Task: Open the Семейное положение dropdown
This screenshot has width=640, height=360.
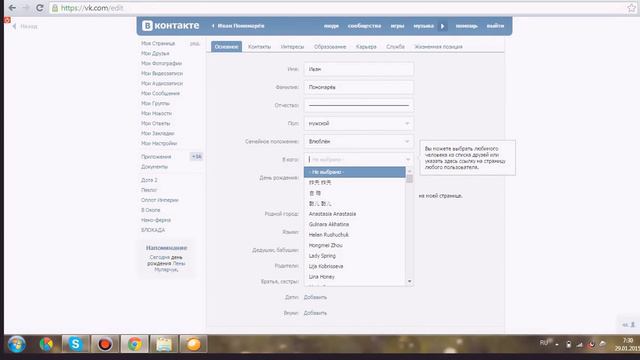Action: (x=358, y=141)
